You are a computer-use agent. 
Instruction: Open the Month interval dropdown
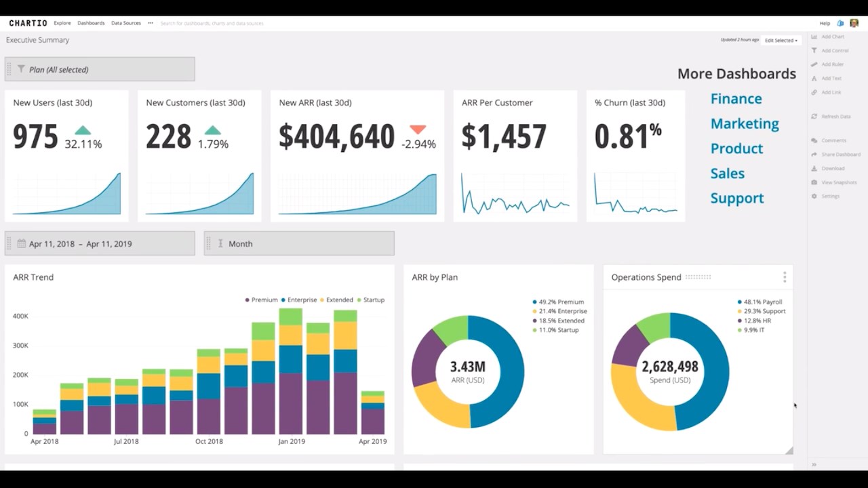point(299,243)
